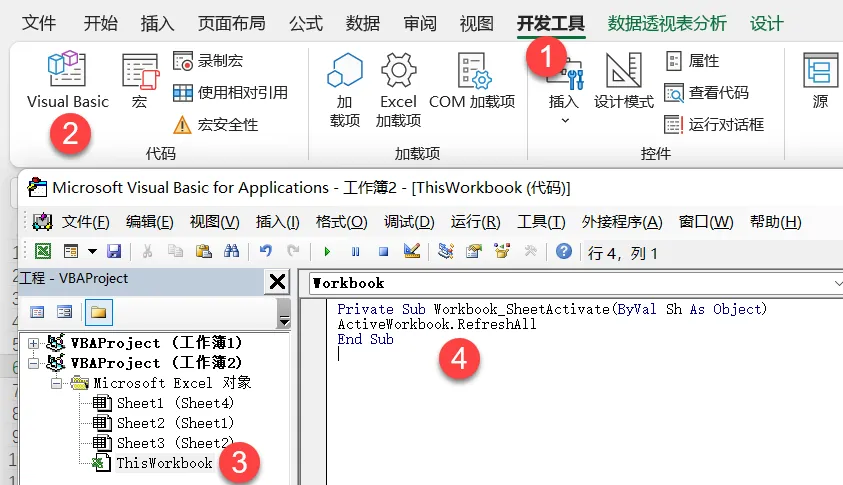This screenshot has width=843, height=485.
Task: Open VBA 帮助(H) menu
Action: click(x=776, y=222)
